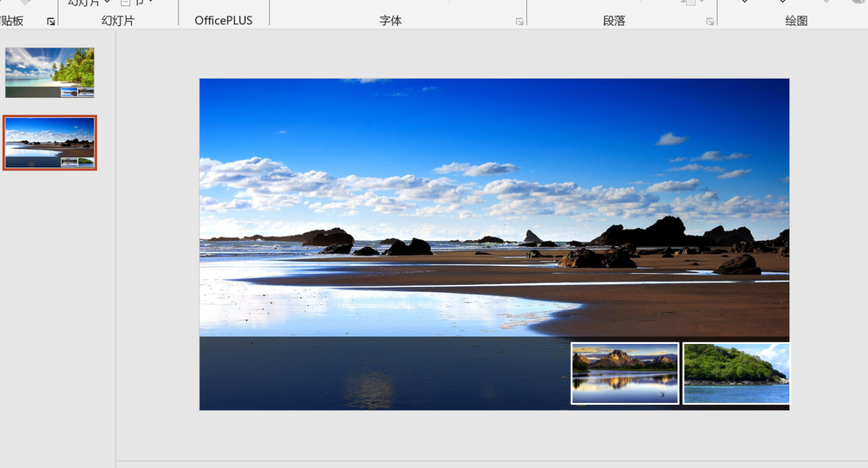Click the 段落 paragraph group label
This screenshot has width=868, height=468.
point(614,21)
